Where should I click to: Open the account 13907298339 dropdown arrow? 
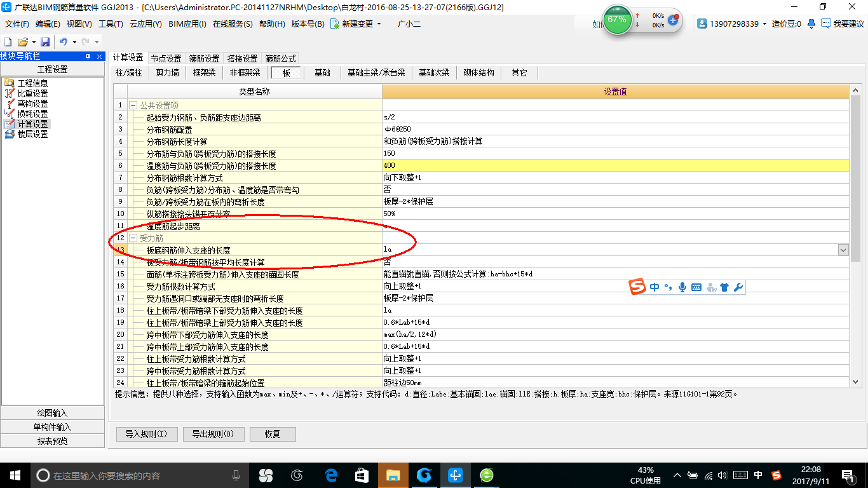click(x=764, y=24)
